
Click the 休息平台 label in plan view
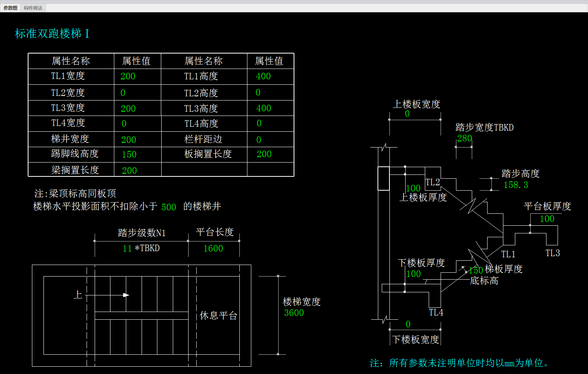[x=218, y=316]
